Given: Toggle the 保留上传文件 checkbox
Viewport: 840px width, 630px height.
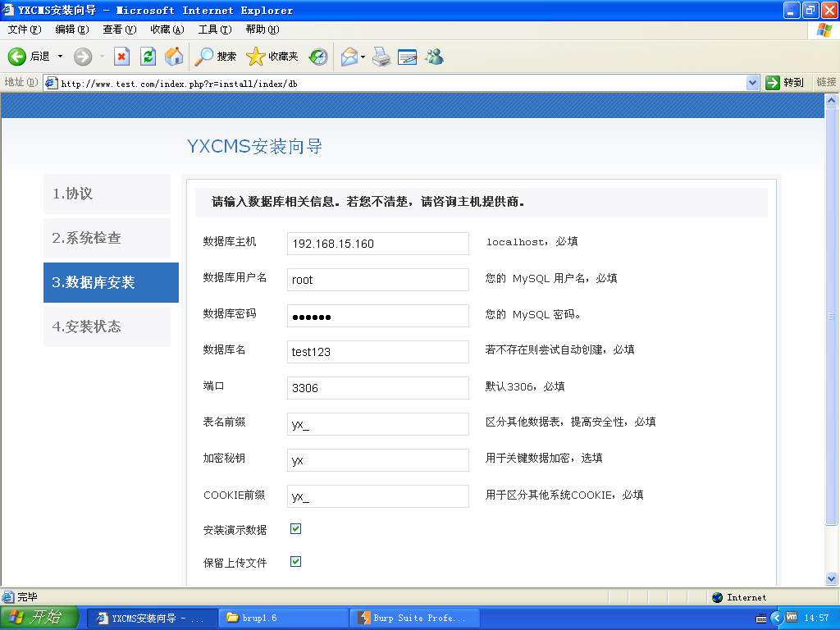Looking at the screenshot, I should click(295, 561).
